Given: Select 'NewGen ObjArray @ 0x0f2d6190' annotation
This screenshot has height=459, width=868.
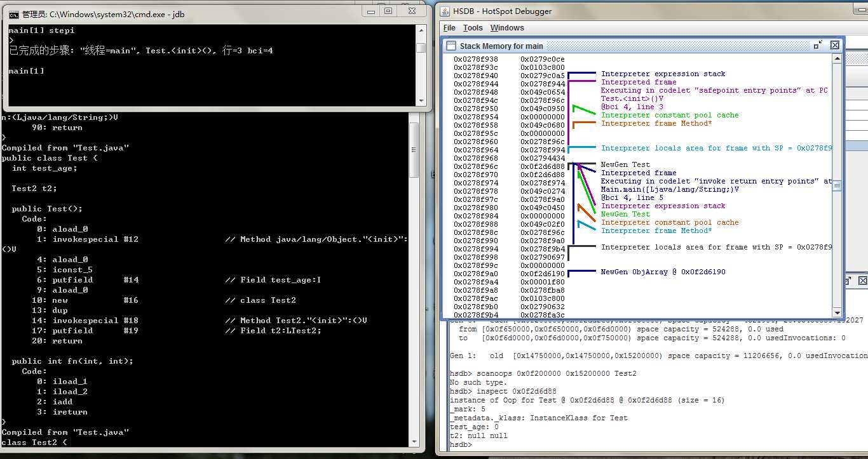Looking at the screenshot, I should [663, 272].
